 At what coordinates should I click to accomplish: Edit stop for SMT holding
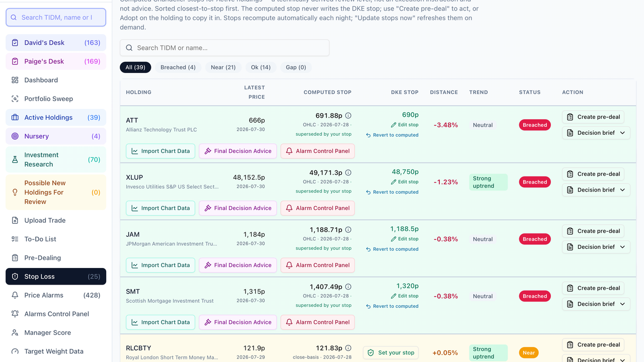[405, 296]
